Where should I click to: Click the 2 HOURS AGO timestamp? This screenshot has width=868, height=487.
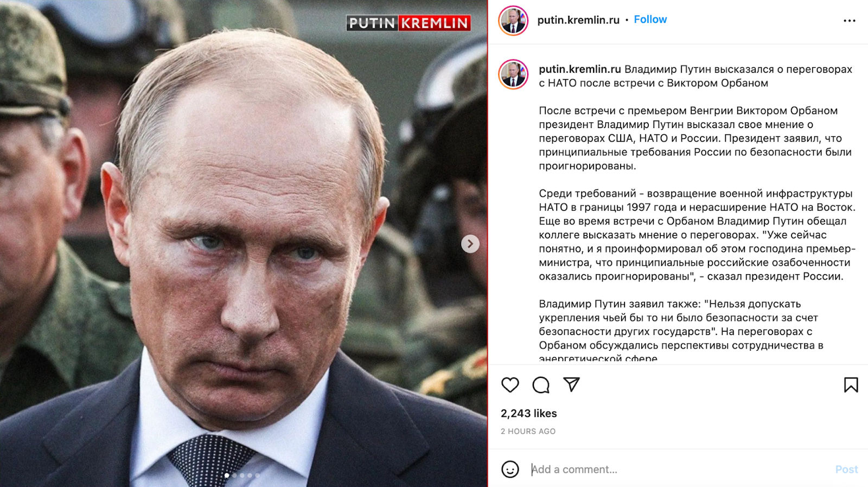pos(528,431)
